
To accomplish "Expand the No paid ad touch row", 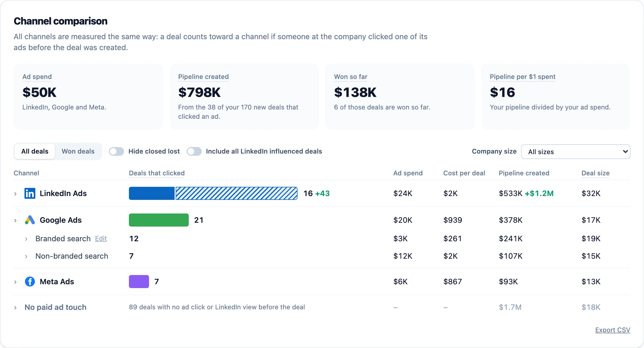I will click(16, 307).
